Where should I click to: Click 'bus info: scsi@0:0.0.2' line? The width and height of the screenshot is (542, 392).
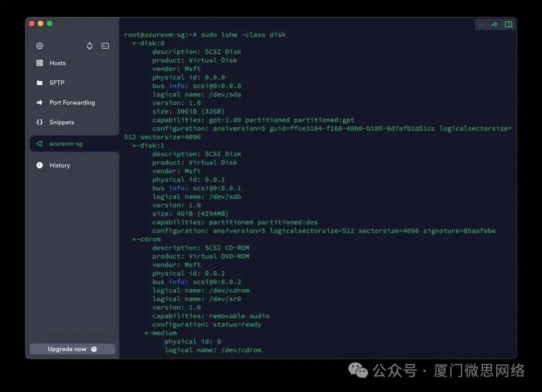pyautogui.click(x=197, y=282)
